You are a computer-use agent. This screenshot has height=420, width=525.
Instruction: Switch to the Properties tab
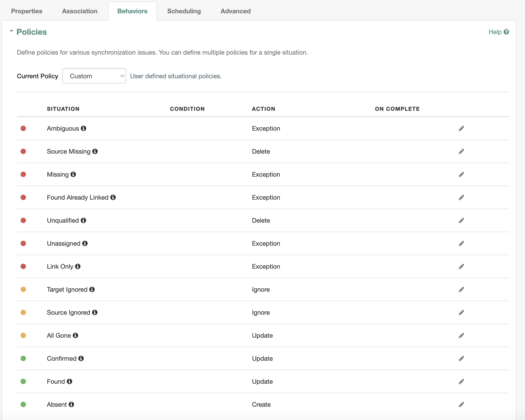(27, 11)
